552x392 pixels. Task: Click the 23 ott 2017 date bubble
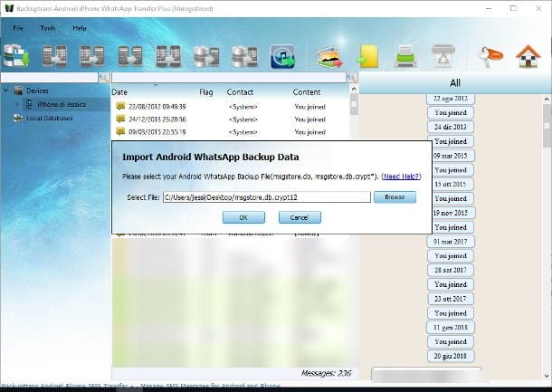pyautogui.click(x=451, y=299)
